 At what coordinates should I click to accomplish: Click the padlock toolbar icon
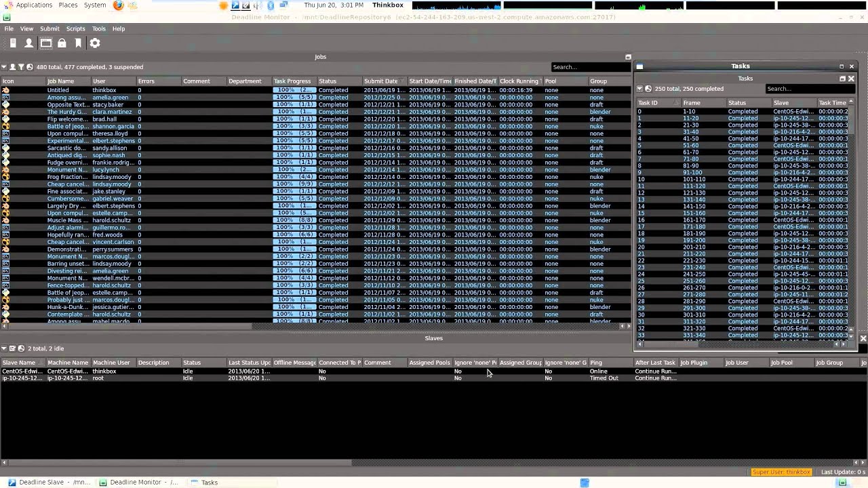tap(62, 43)
